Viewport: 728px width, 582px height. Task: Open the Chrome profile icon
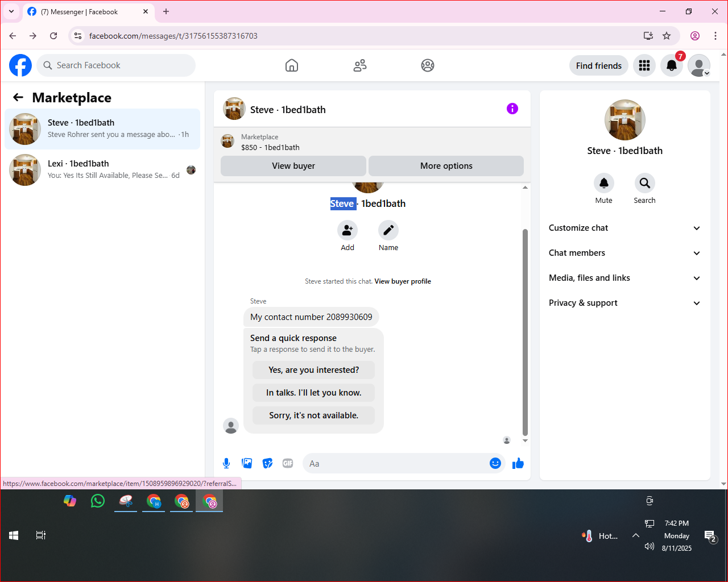click(695, 36)
